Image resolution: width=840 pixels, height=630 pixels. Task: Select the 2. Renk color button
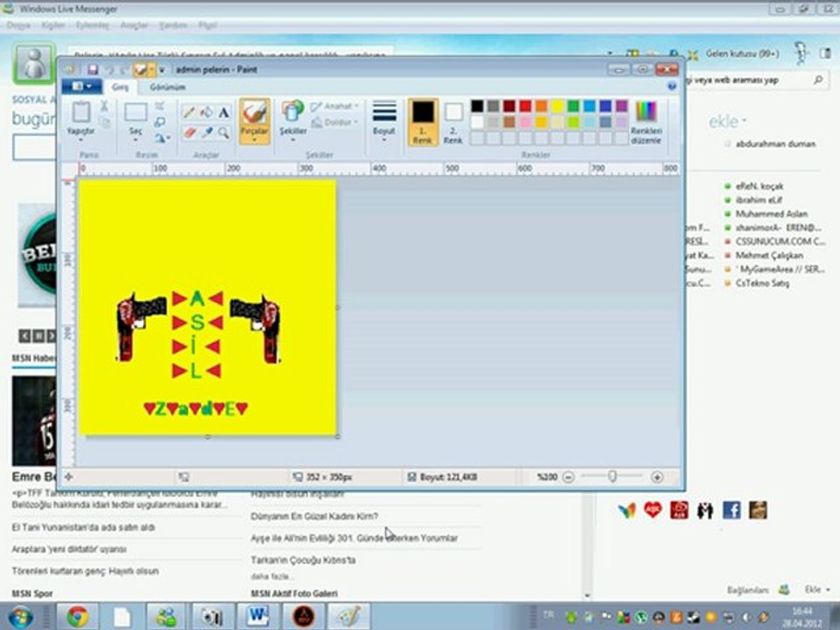(x=453, y=123)
